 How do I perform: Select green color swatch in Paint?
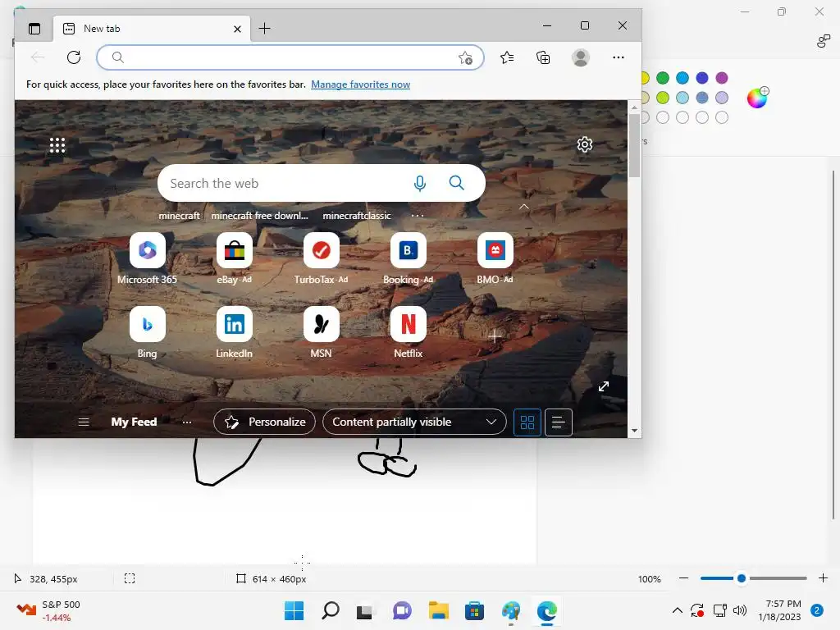click(663, 78)
